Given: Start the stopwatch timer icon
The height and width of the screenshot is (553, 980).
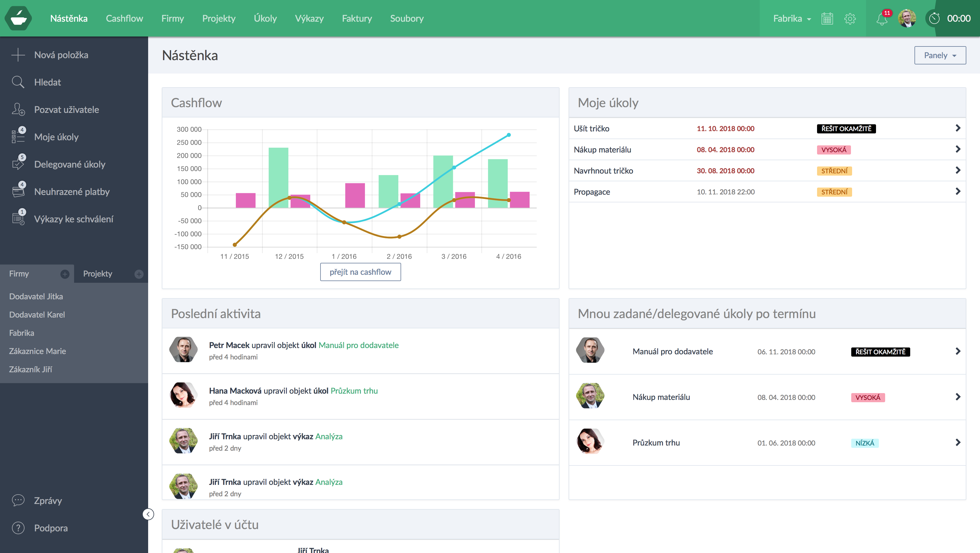Looking at the screenshot, I should coord(934,19).
